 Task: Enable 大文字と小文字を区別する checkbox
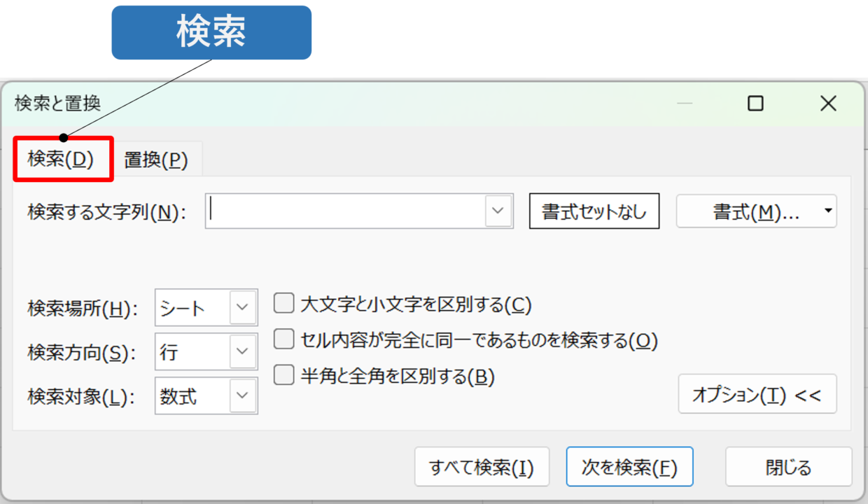(x=283, y=304)
